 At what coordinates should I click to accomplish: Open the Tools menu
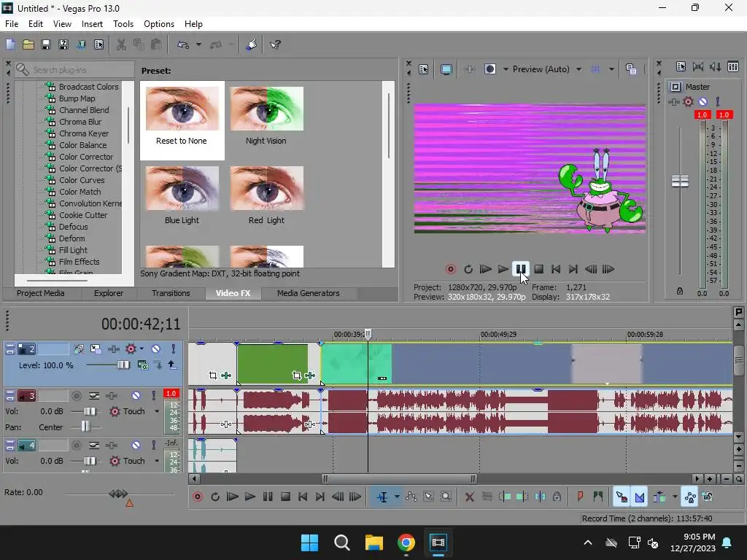click(123, 24)
